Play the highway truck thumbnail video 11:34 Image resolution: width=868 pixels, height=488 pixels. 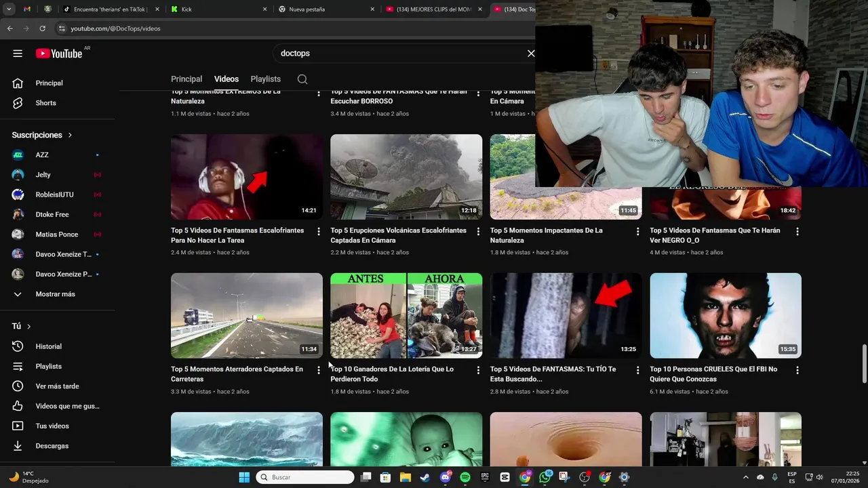click(247, 316)
